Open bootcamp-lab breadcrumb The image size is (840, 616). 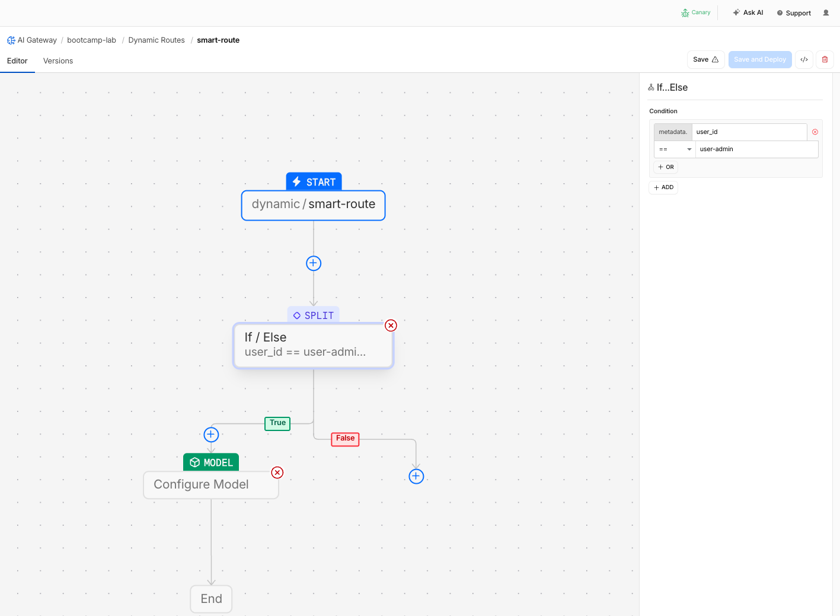tap(91, 40)
